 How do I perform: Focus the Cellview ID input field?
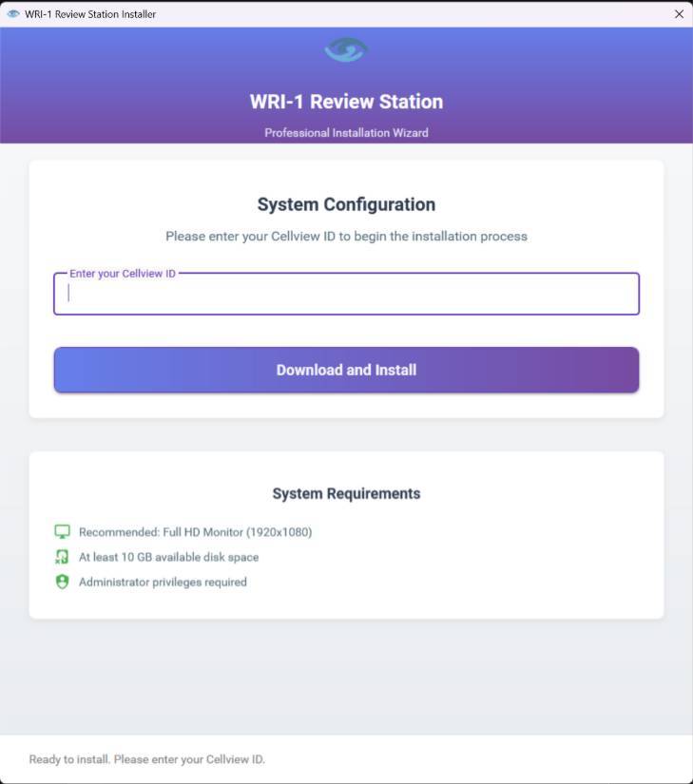tap(346, 295)
